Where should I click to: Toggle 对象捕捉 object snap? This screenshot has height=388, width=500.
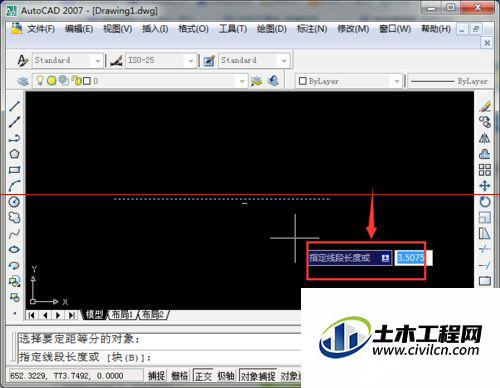point(258,376)
